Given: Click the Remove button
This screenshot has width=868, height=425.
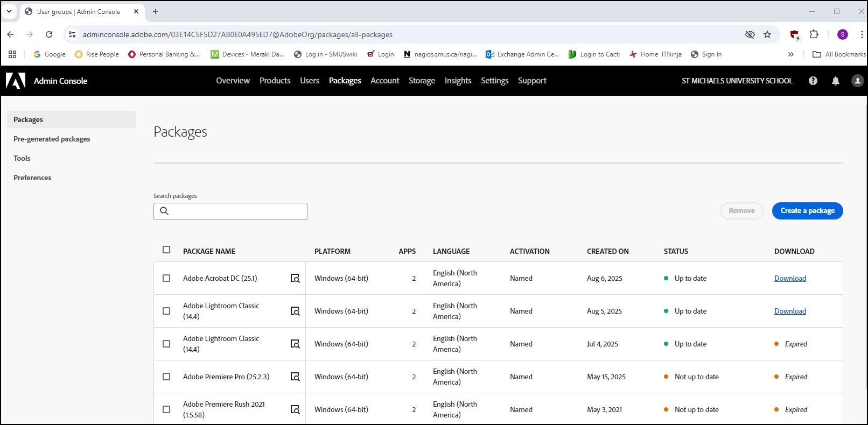Looking at the screenshot, I should click(x=741, y=211).
